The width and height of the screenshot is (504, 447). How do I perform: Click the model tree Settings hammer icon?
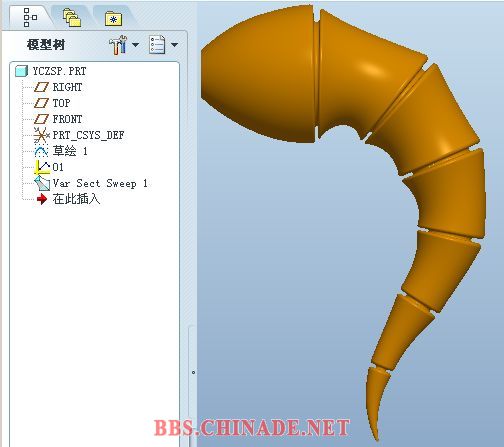click(118, 45)
